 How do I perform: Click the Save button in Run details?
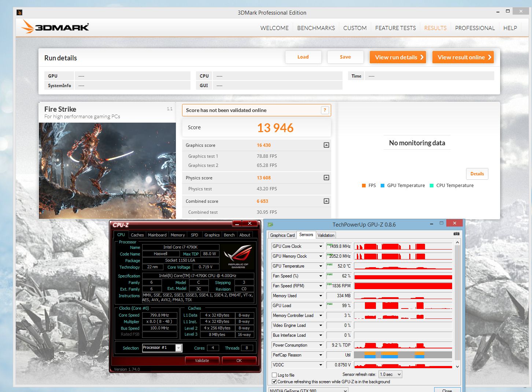pyautogui.click(x=345, y=57)
